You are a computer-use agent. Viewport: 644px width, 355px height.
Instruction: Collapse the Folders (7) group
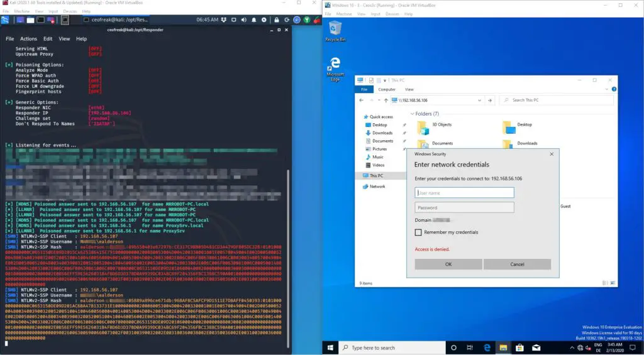click(x=413, y=114)
